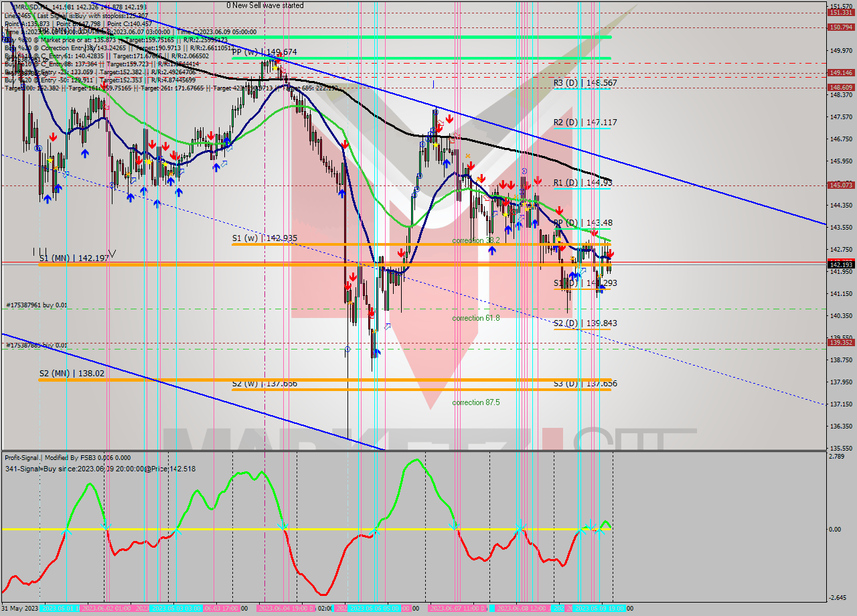Select the PP (D) 143.48 daily pivot label

(x=582, y=223)
